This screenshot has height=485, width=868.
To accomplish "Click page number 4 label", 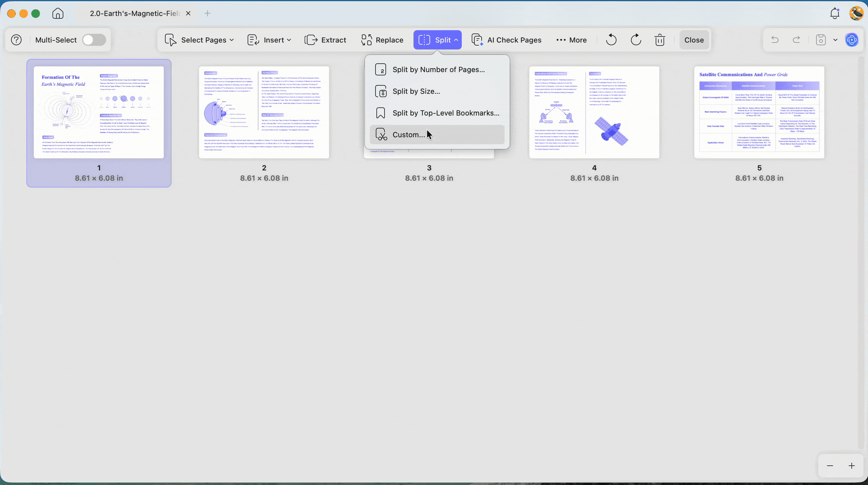I will tap(594, 168).
